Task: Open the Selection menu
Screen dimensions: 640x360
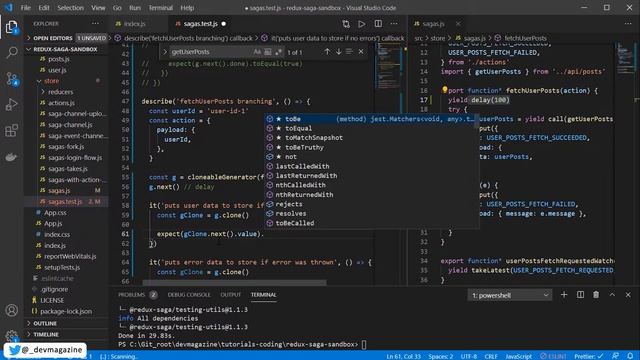Action: 70,8
